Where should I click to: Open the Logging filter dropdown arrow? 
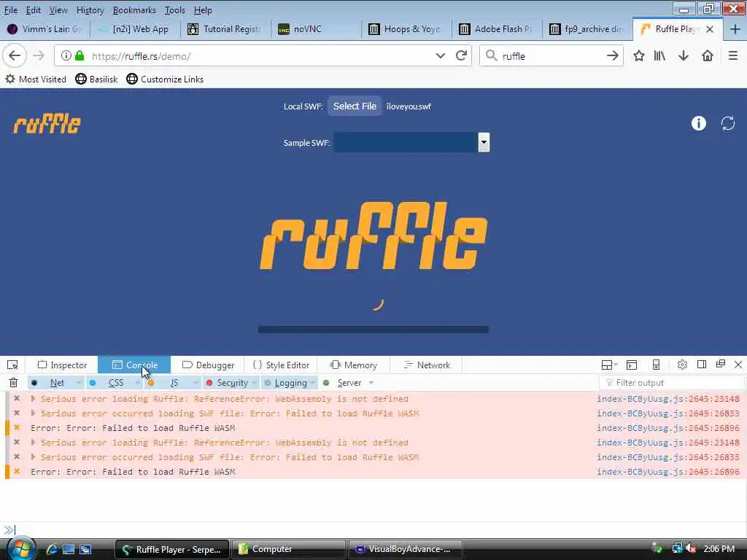tap(313, 382)
